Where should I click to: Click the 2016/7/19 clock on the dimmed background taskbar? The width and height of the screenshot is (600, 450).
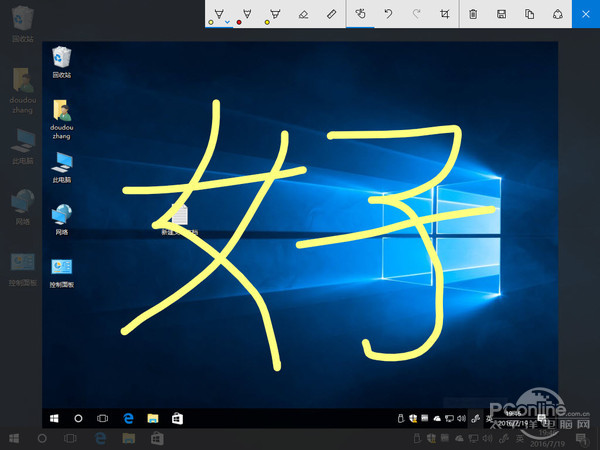click(x=547, y=439)
